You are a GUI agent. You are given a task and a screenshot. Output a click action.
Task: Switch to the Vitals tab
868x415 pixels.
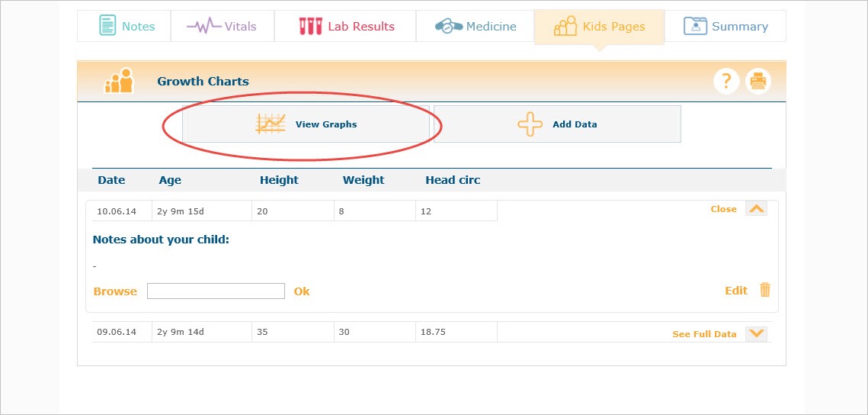(222, 26)
